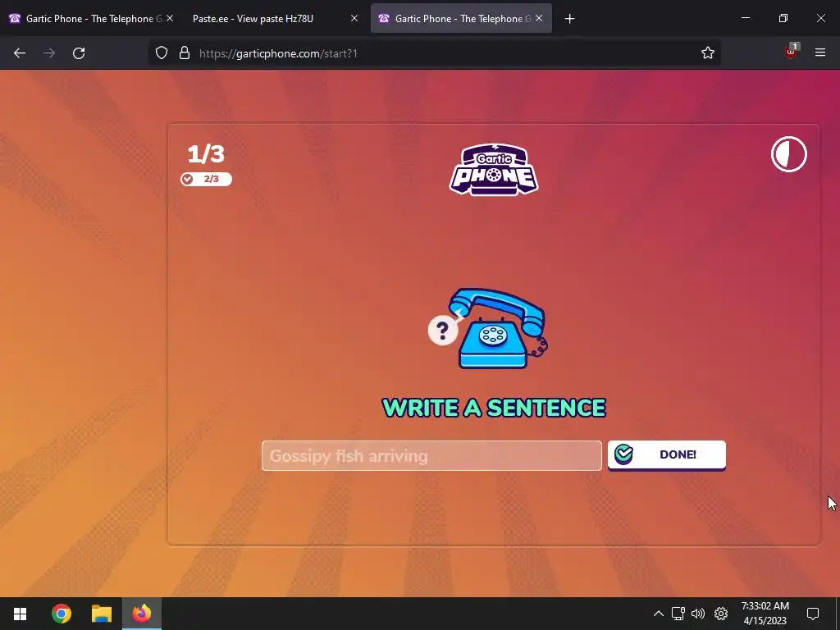Click the settings gear tray icon
Viewport: 840px width, 630px height.
721,614
